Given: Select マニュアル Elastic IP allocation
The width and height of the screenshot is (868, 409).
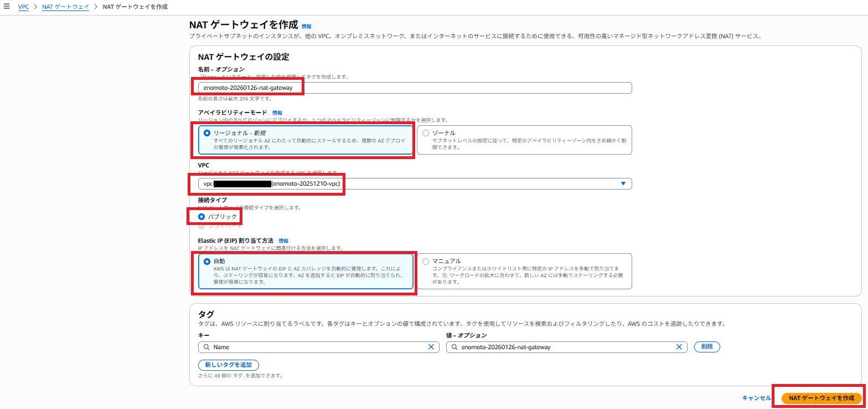Looking at the screenshot, I should click(426, 261).
